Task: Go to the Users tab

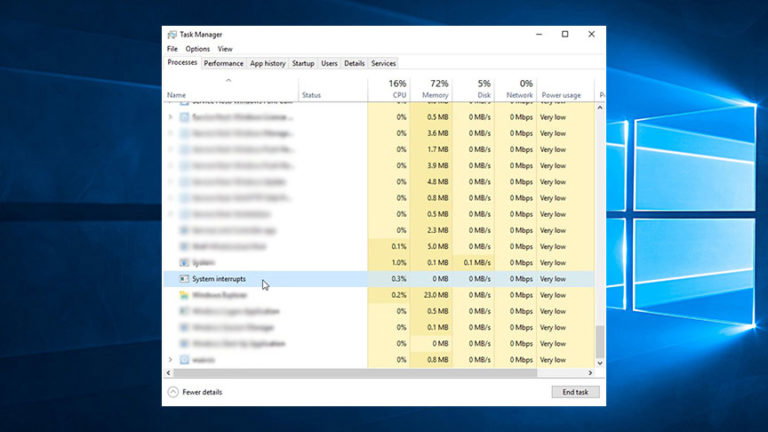Action: pos(329,63)
